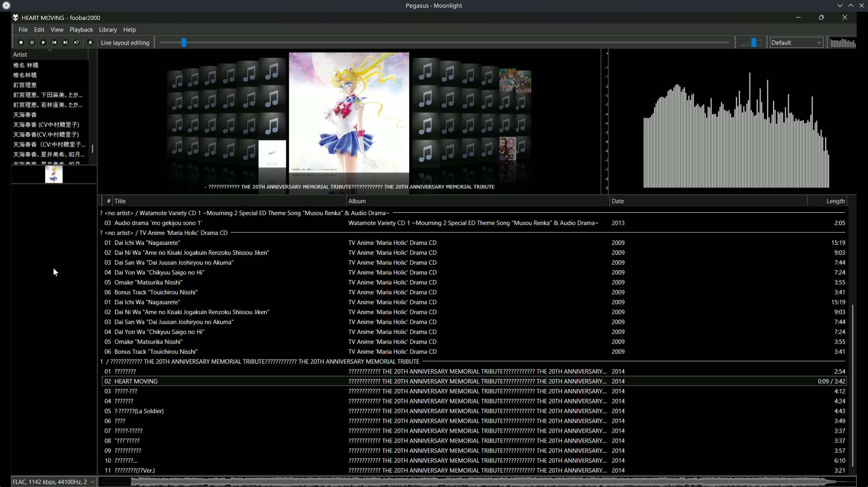
Task: Open the Library menu
Action: [x=108, y=30]
